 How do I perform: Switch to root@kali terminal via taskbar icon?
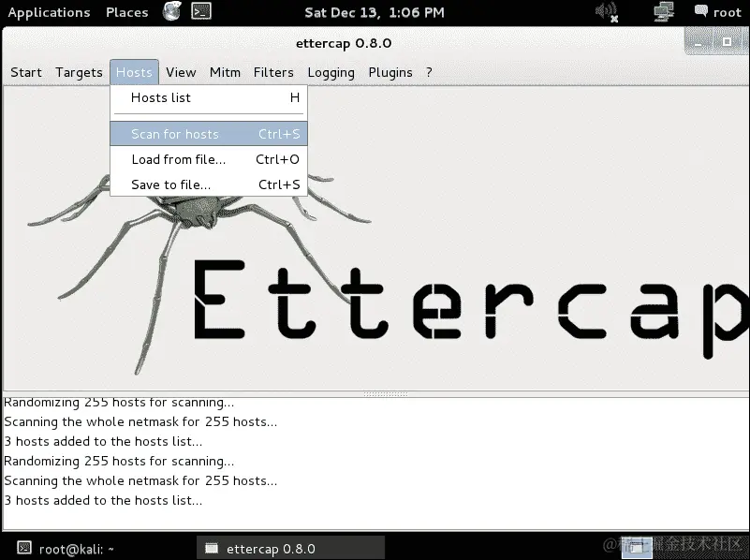point(70,550)
